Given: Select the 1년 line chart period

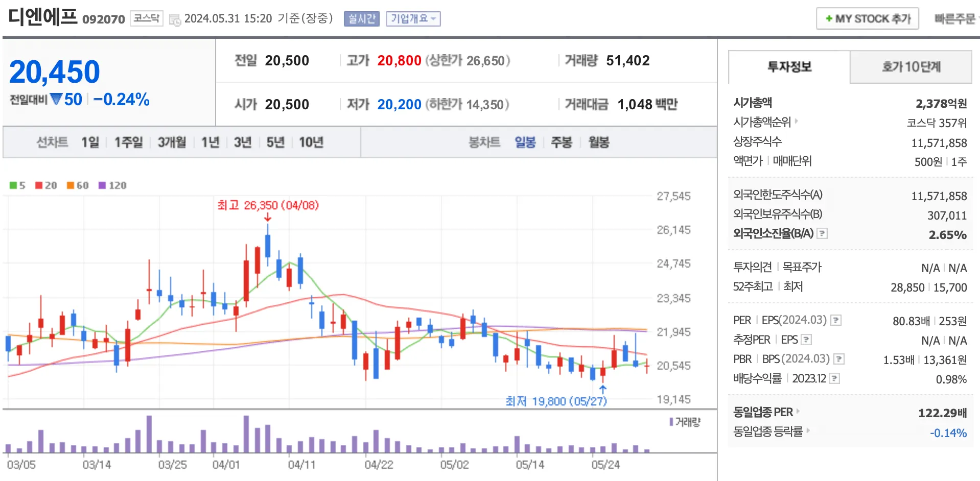Looking at the screenshot, I should coord(210,142).
